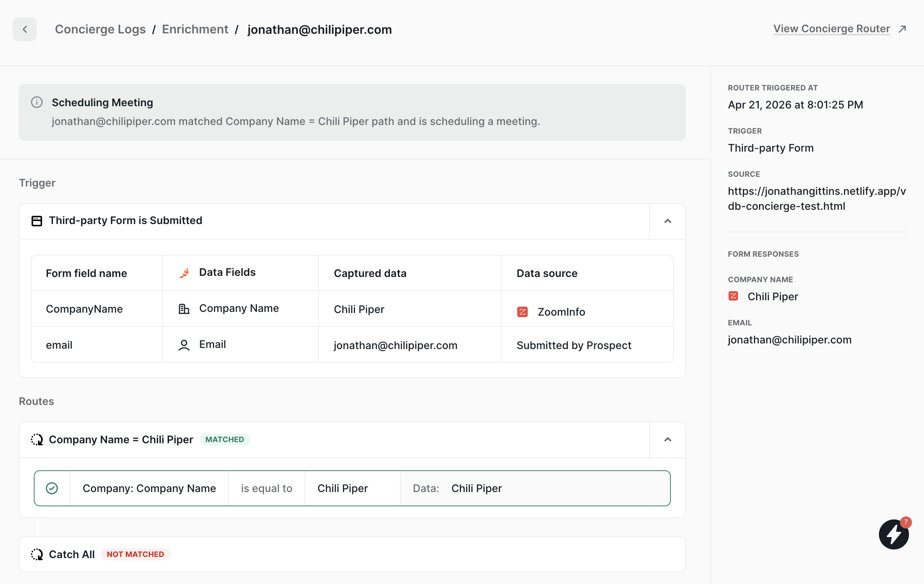The height and width of the screenshot is (584, 924).
Task: Click the back chevron in the header
Action: click(x=24, y=29)
